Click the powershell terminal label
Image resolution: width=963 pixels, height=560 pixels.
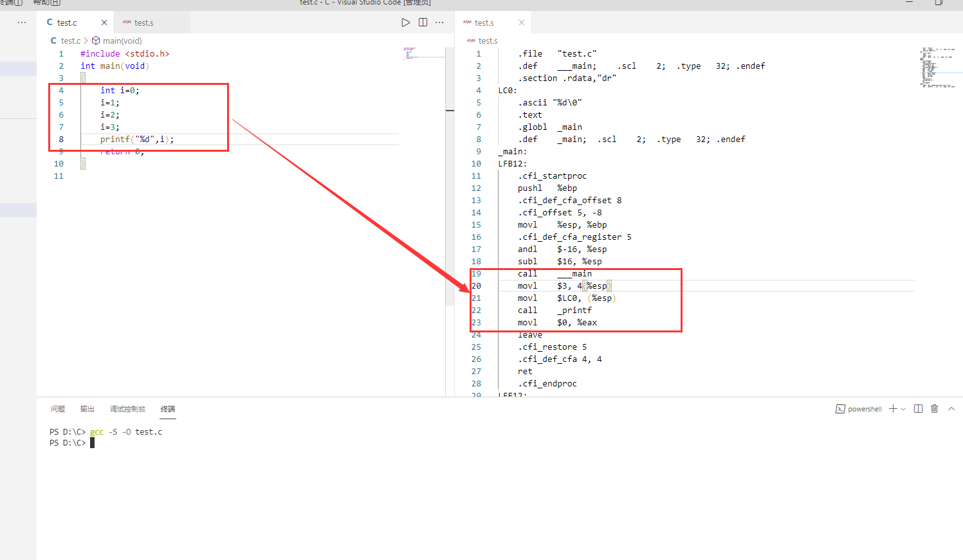point(865,409)
